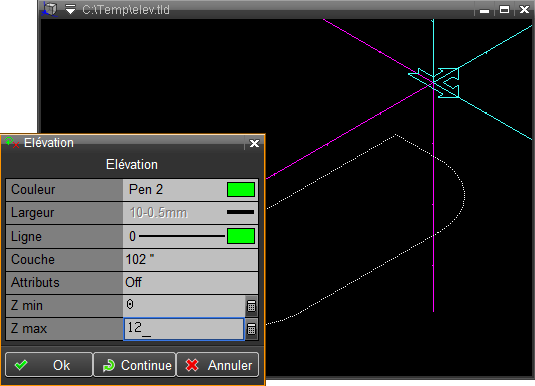This screenshot has height=386, width=535.
Task: Toggle the Attributs Off setting
Action: 190,283
